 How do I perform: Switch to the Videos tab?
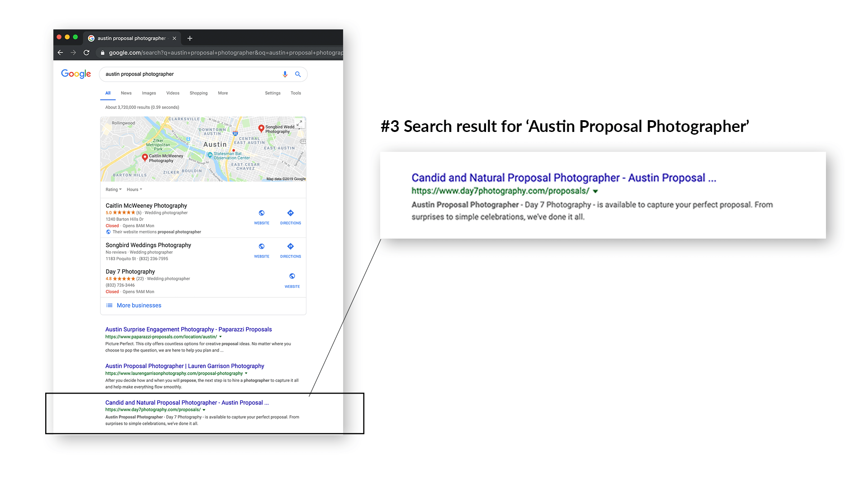pyautogui.click(x=173, y=93)
